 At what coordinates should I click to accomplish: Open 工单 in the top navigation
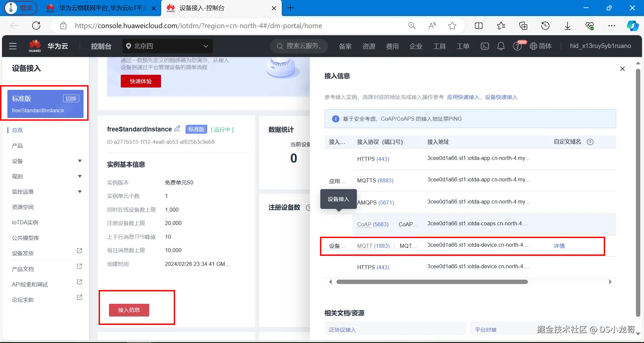coord(463,46)
